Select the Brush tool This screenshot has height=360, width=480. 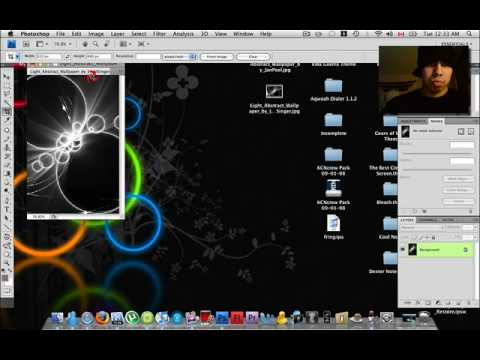[7, 138]
